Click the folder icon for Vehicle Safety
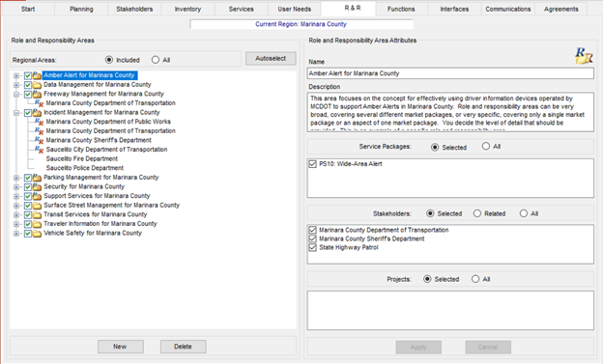This screenshot has height=364, width=603. pos(37,234)
